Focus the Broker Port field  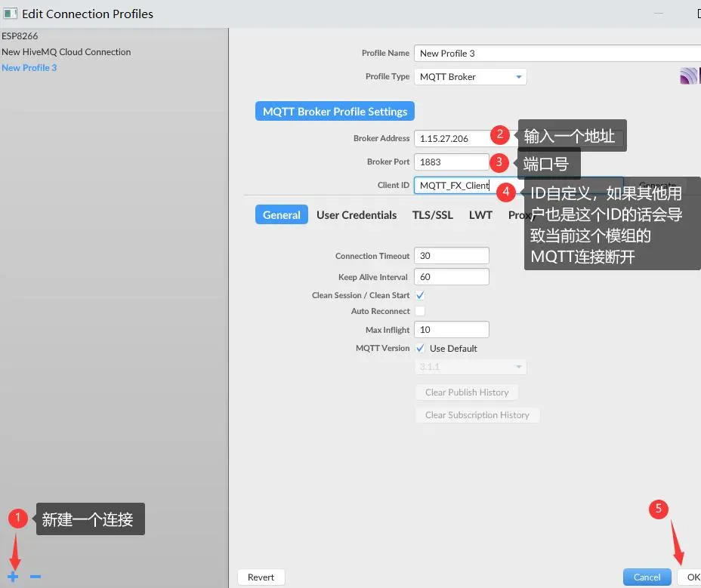coord(451,162)
